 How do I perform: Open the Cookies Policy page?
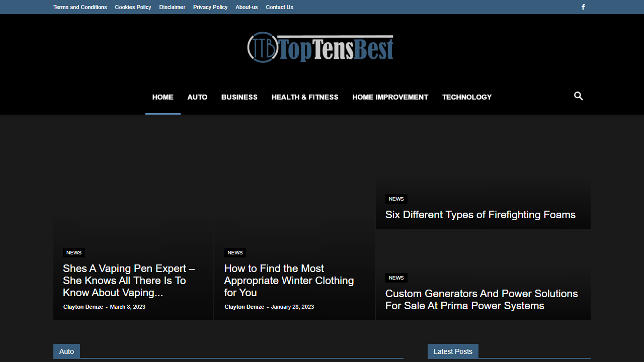click(x=133, y=7)
